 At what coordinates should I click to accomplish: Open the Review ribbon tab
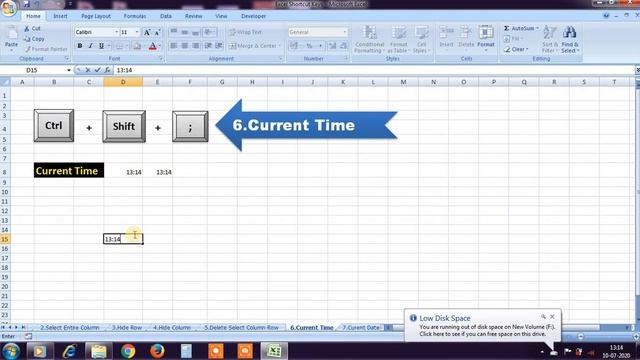[193, 16]
